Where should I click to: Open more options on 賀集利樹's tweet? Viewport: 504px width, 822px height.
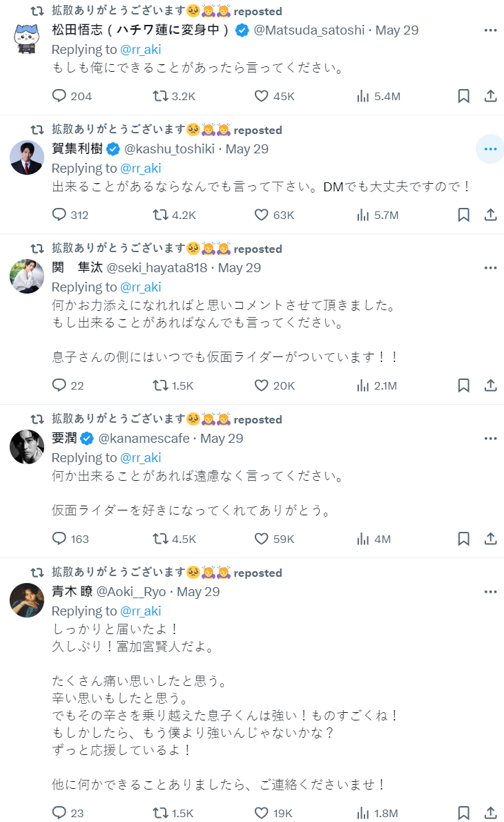tap(490, 149)
